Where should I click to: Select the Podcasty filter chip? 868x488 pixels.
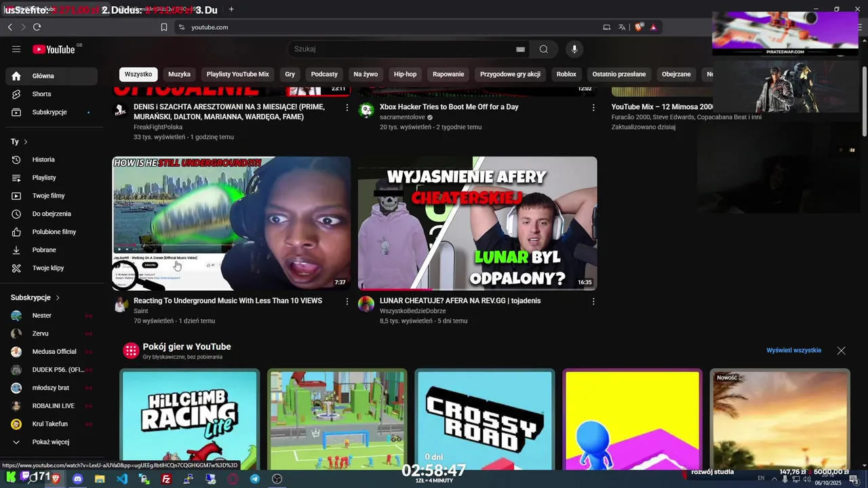tap(324, 74)
